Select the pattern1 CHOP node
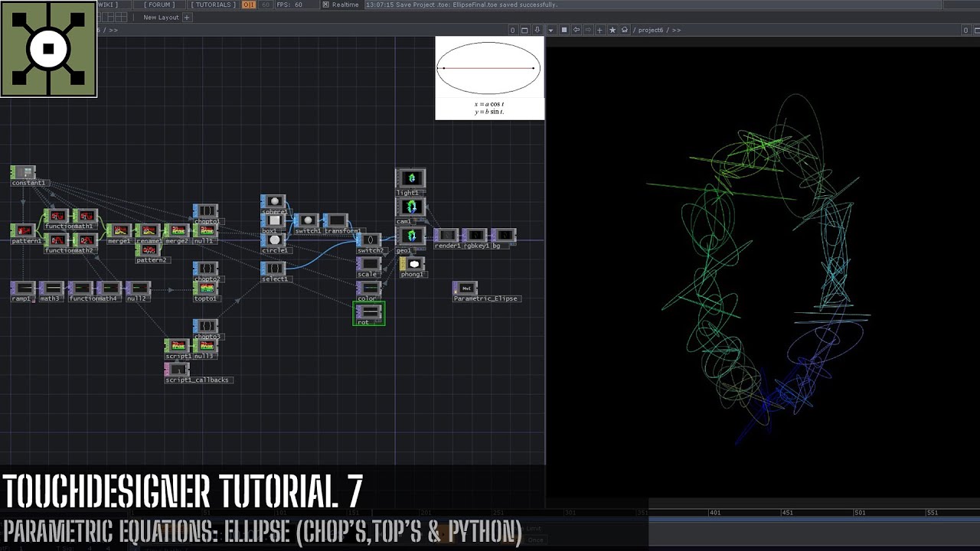This screenshot has height=551, width=980. 23,230
